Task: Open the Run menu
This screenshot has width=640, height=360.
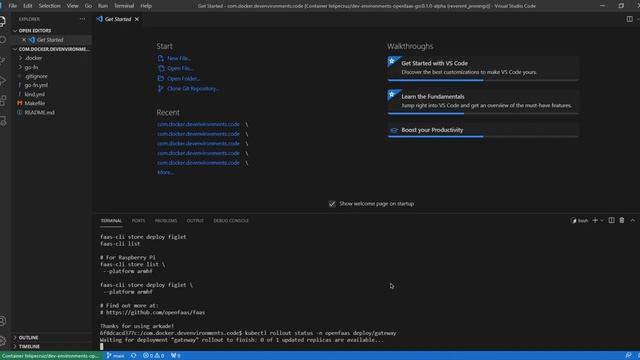Action: 103,6
